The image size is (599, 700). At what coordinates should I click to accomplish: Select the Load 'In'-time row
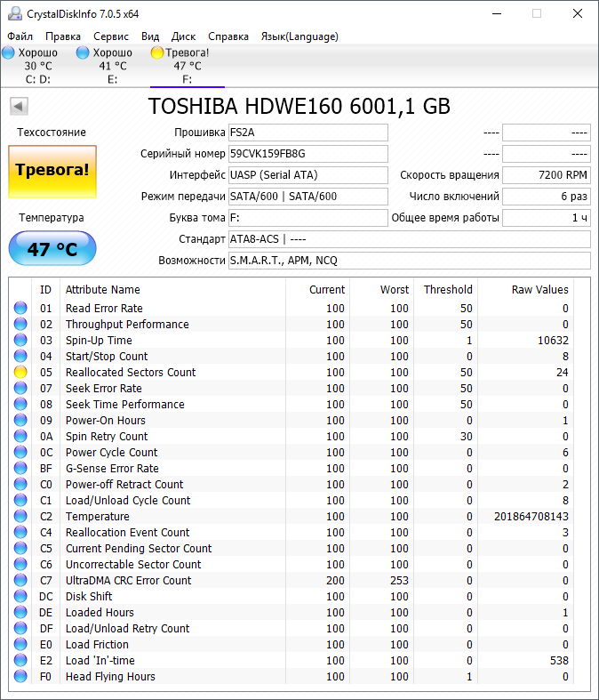click(x=292, y=660)
